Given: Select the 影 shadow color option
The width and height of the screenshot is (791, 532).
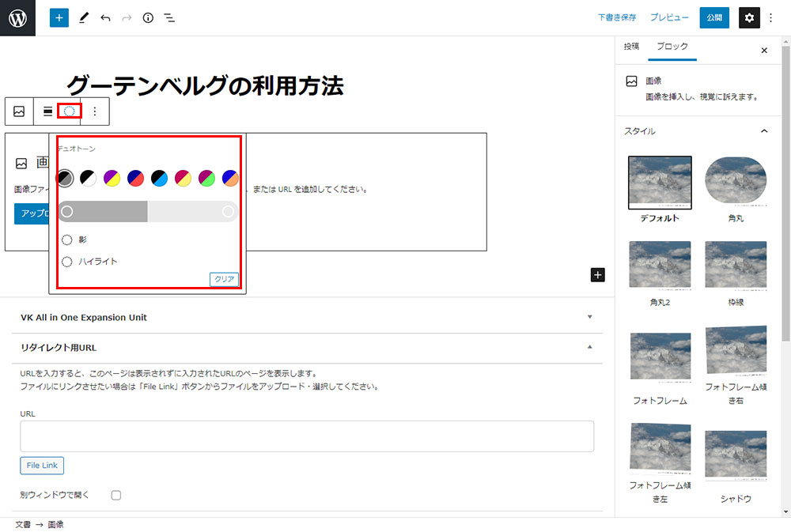Looking at the screenshot, I should (x=67, y=240).
